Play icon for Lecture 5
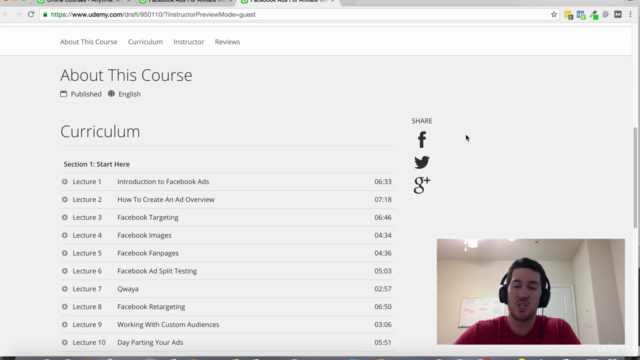The image size is (640, 360). (64, 253)
